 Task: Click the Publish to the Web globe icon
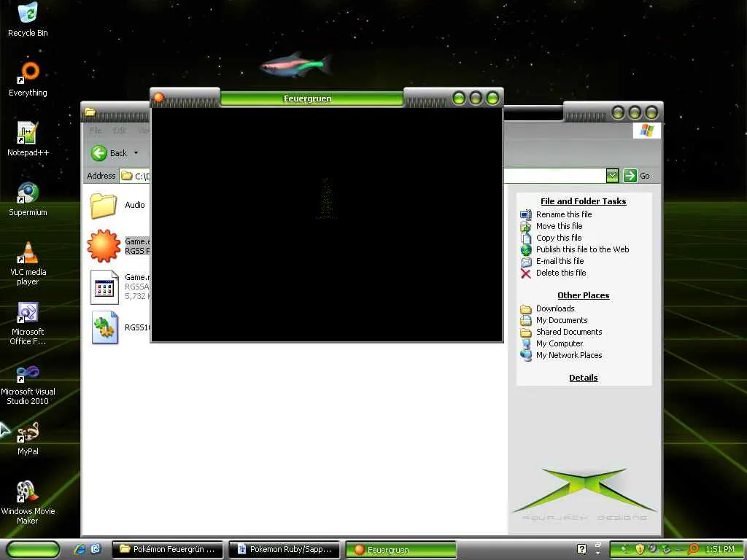525,249
